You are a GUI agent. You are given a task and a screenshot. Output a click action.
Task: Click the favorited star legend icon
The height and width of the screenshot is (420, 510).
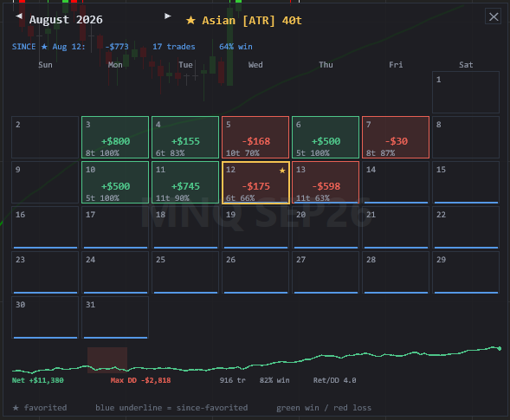[x=16, y=408]
